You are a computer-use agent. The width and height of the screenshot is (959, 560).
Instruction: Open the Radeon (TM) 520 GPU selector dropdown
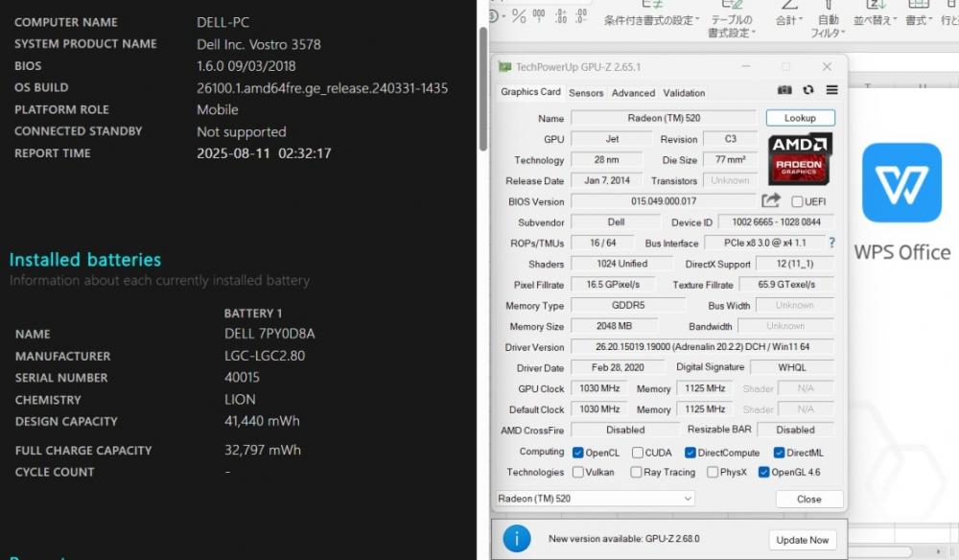point(595,499)
